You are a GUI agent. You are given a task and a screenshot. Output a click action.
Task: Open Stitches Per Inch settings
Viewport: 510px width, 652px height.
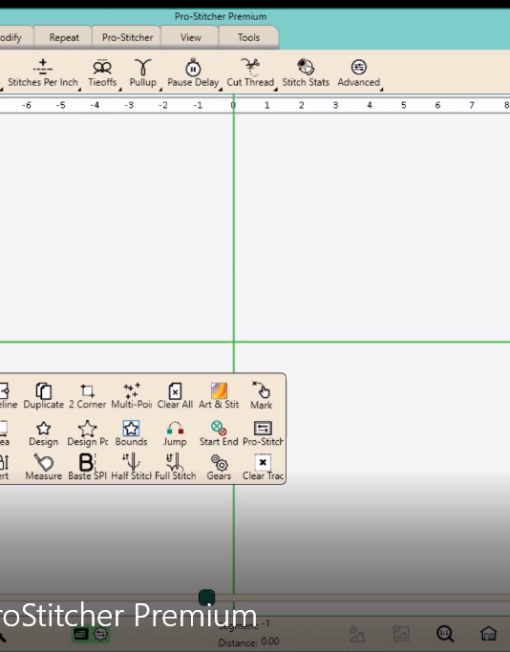(42, 73)
